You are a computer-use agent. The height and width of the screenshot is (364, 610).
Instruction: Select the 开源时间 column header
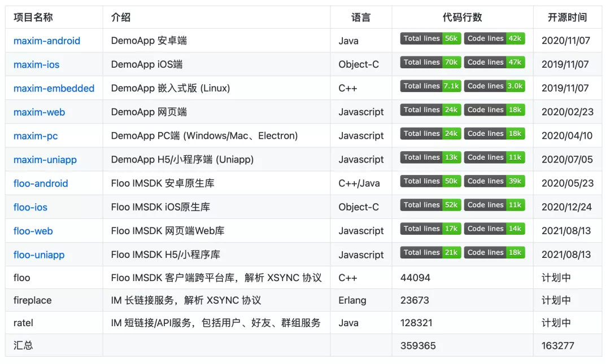567,17
